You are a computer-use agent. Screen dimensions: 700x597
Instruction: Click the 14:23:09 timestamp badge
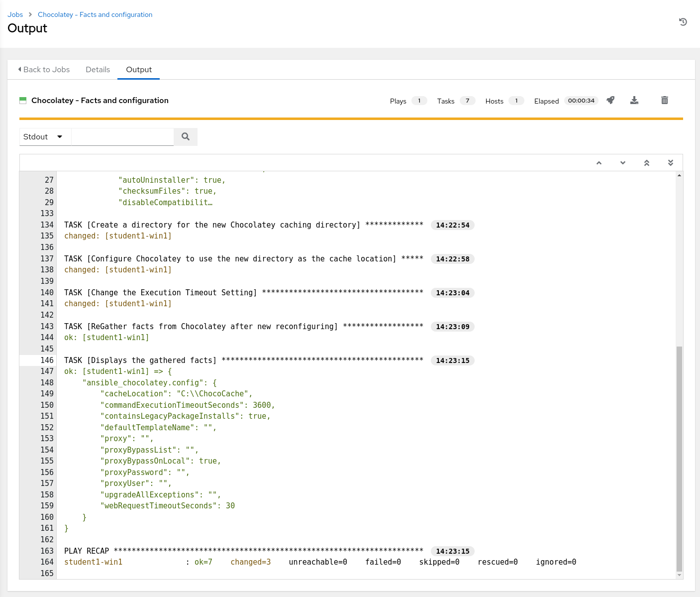(x=453, y=327)
